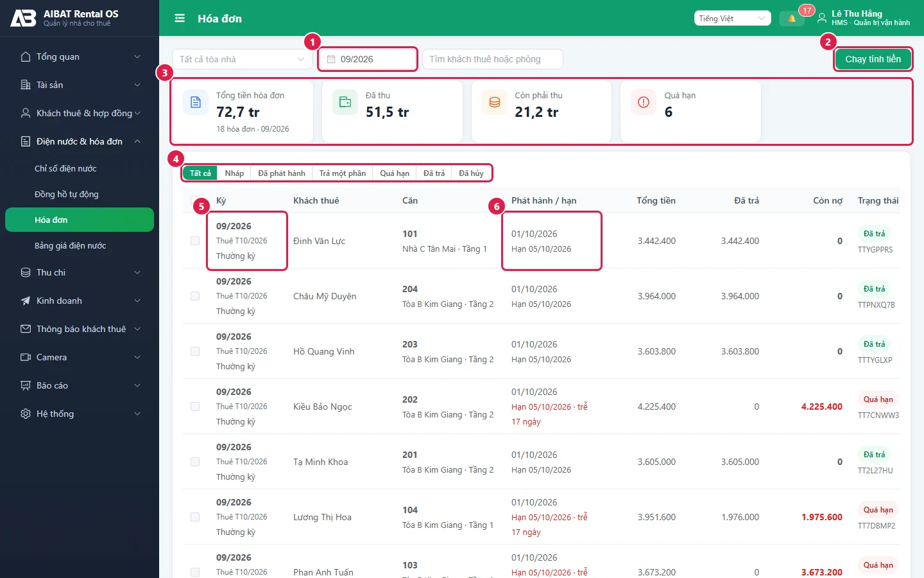The height and width of the screenshot is (578, 924).
Task: Open the Tất cả tòa nhà building dropdown
Action: [243, 59]
